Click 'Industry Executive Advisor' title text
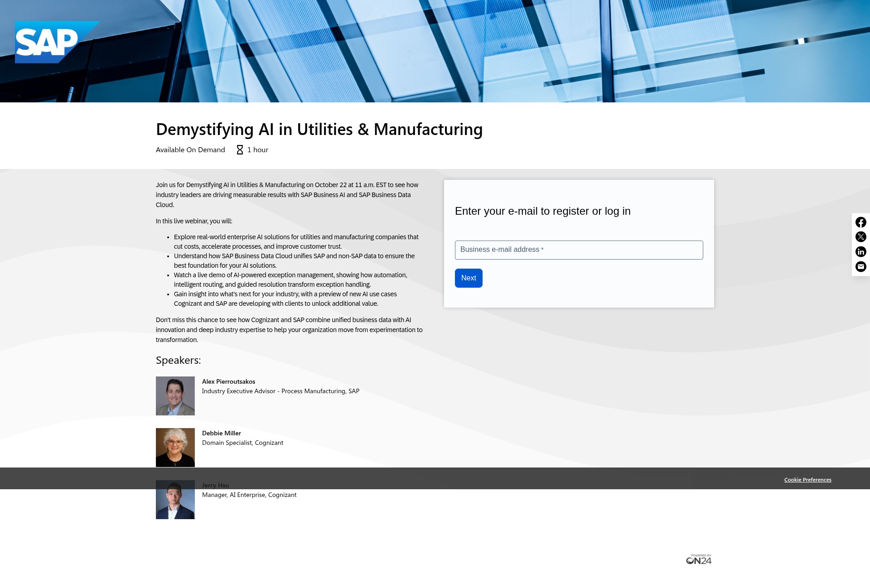The image size is (870, 588). tap(280, 391)
